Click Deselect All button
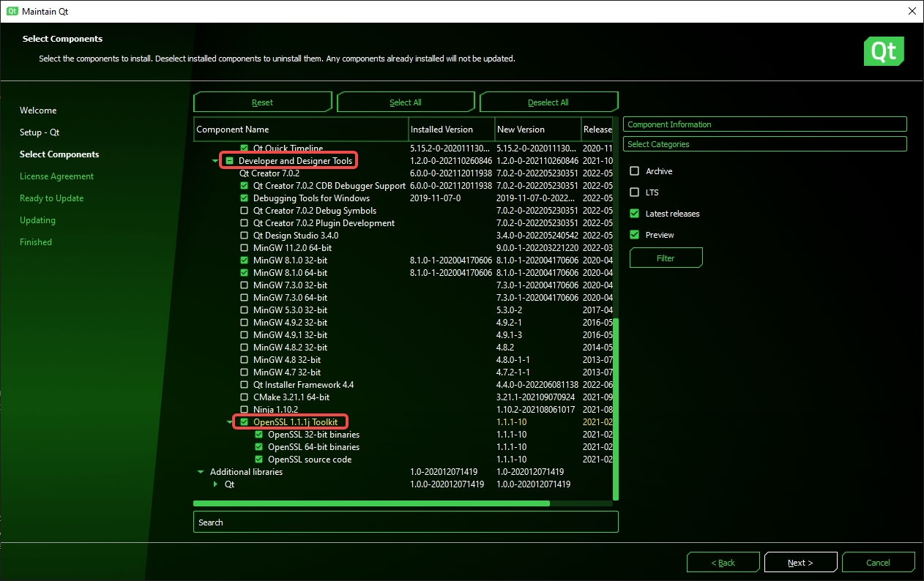The height and width of the screenshot is (581, 924). coord(548,102)
